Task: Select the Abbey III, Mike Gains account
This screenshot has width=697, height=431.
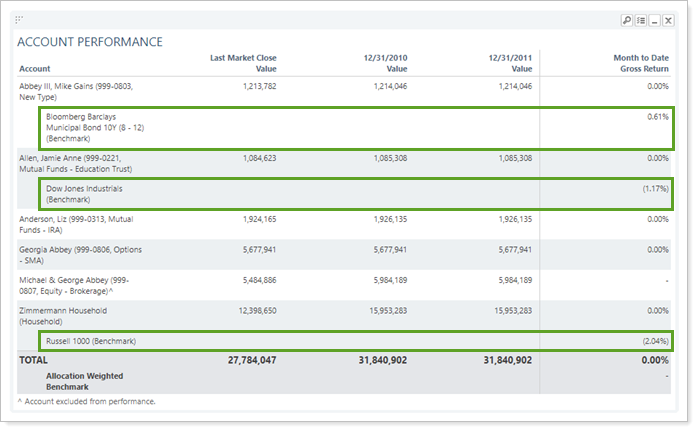Action: point(76,92)
